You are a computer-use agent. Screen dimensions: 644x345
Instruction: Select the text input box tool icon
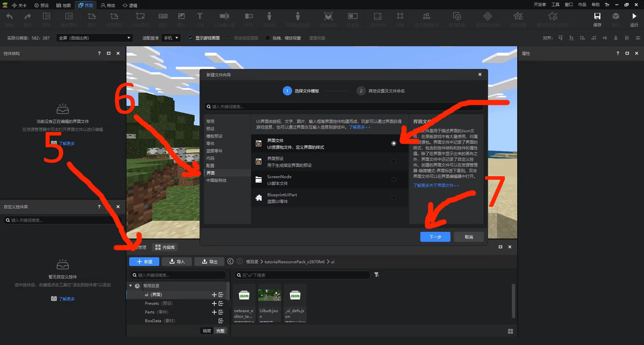coord(224,16)
